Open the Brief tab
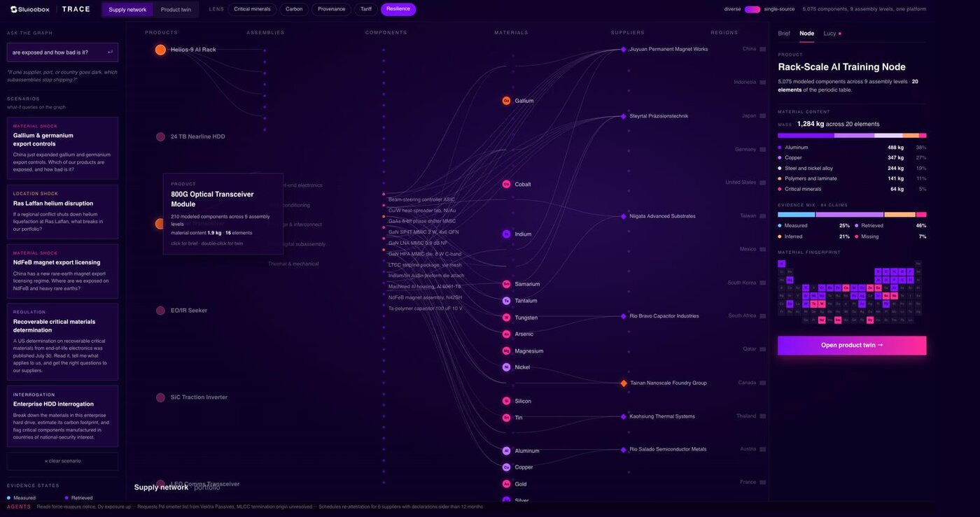The width and height of the screenshot is (980, 517). pos(784,34)
